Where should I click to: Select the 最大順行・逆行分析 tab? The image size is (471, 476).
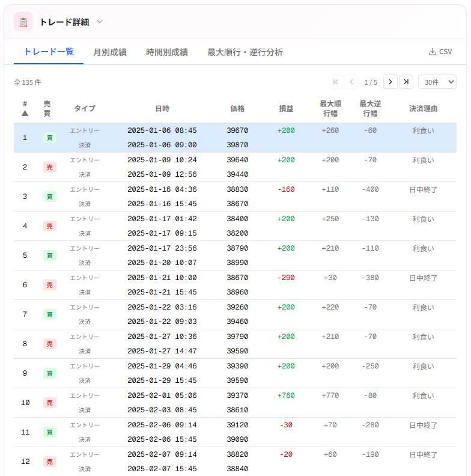tap(245, 52)
